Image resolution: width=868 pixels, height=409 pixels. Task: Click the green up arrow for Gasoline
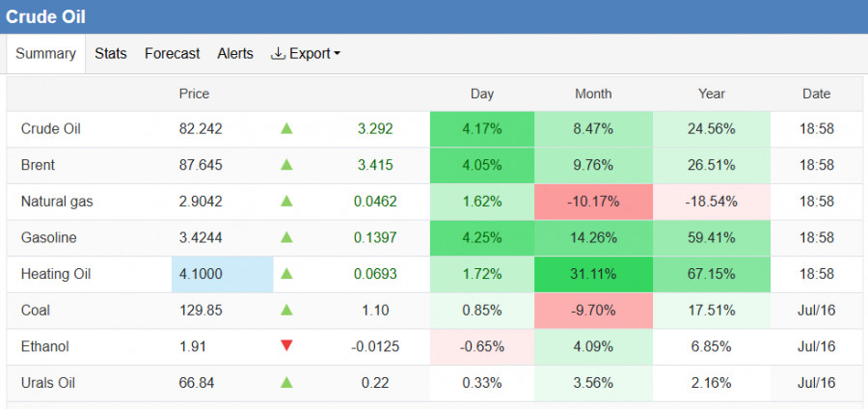[286, 237]
